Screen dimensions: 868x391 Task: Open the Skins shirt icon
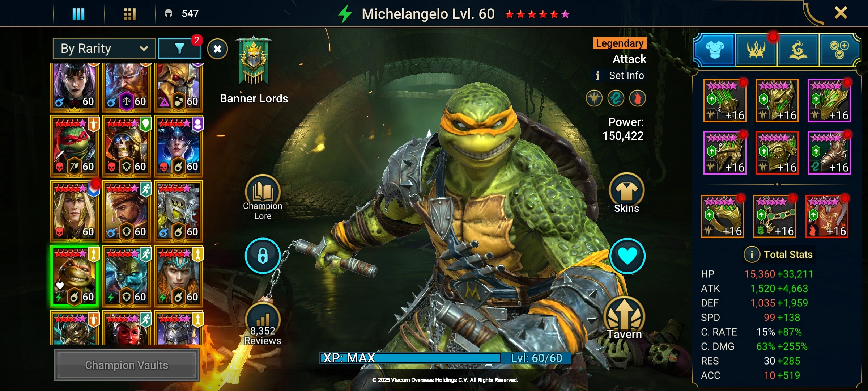click(626, 190)
